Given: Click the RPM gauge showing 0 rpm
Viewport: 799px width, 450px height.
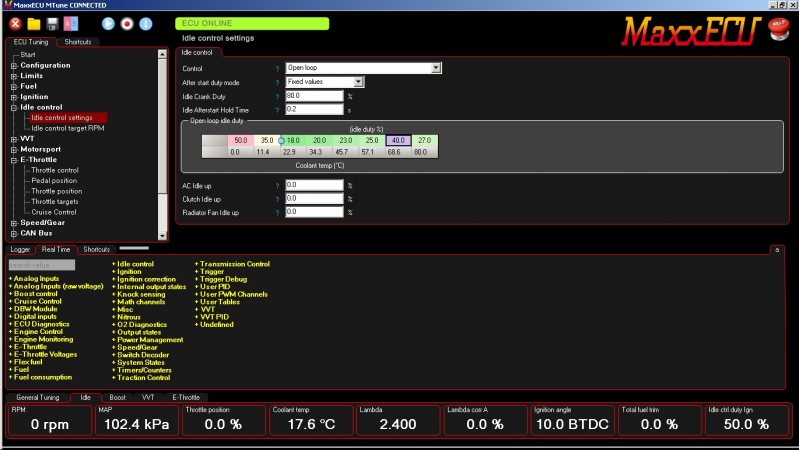Looking at the screenshot, I should pos(49,420).
